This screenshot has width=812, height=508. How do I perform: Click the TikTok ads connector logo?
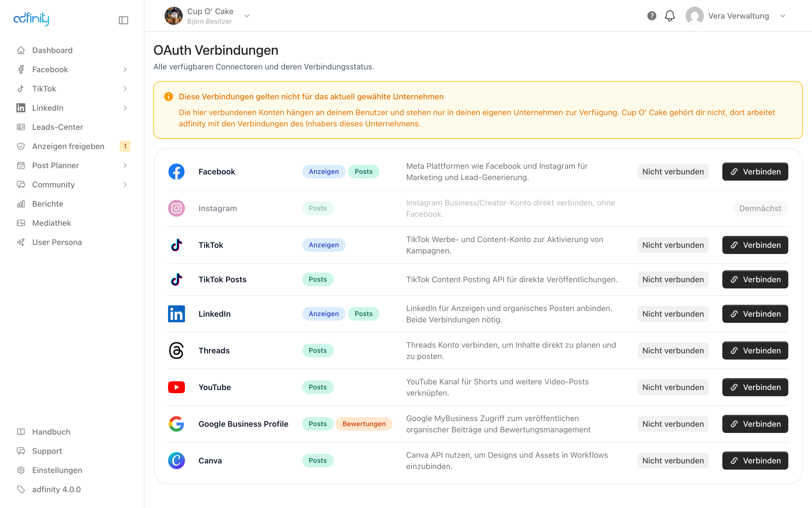point(176,245)
